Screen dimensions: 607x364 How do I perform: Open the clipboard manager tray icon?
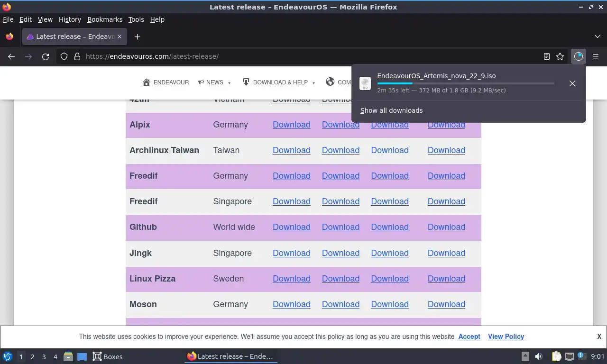tap(556, 356)
